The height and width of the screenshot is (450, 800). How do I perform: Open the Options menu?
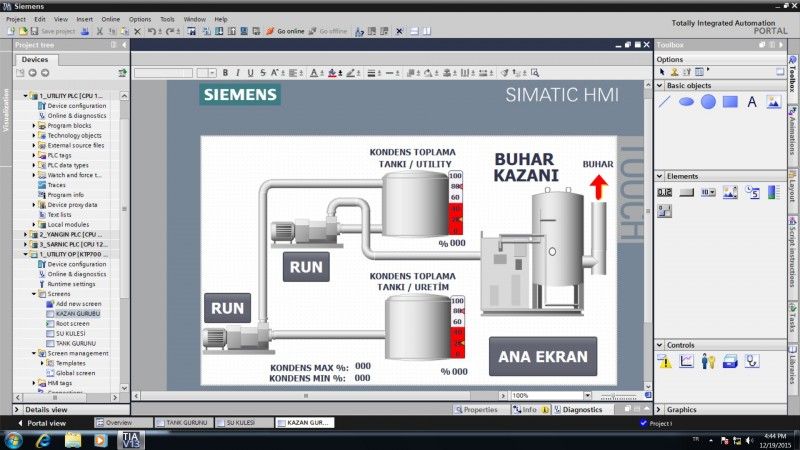(x=140, y=19)
